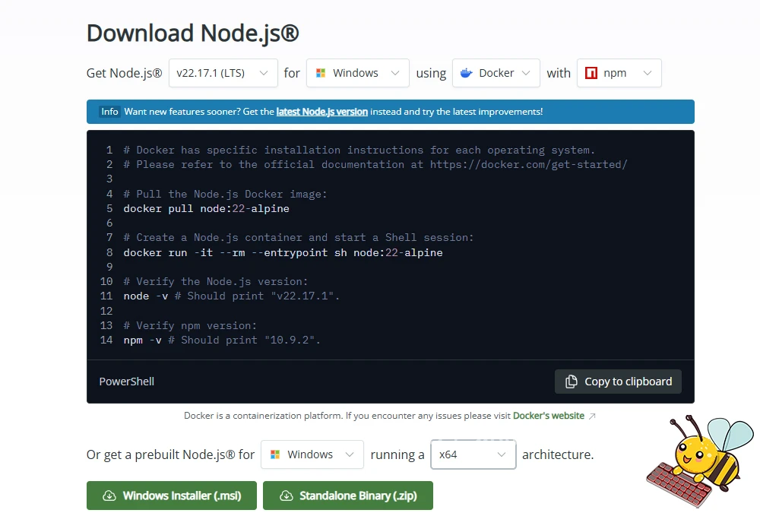Open the npm package manager dropdown

[619, 73]
